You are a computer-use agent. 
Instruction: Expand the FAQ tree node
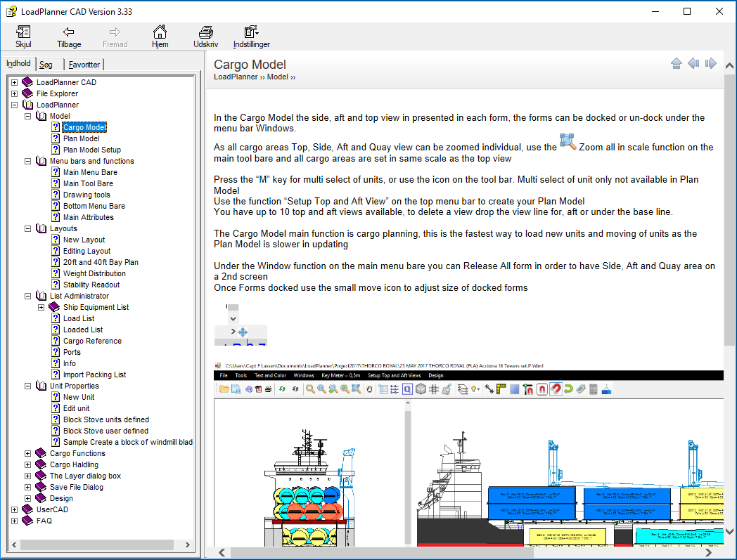click(x=15, y=521)
